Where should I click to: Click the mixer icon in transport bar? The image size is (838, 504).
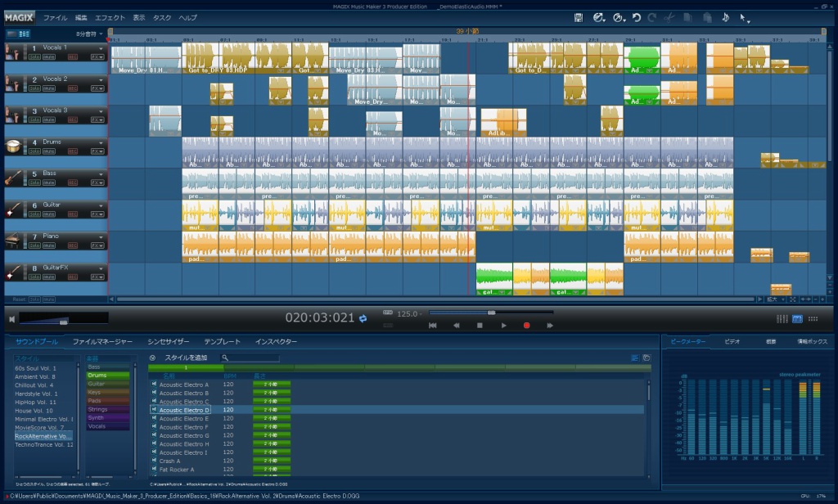click(x=782, y=319)
